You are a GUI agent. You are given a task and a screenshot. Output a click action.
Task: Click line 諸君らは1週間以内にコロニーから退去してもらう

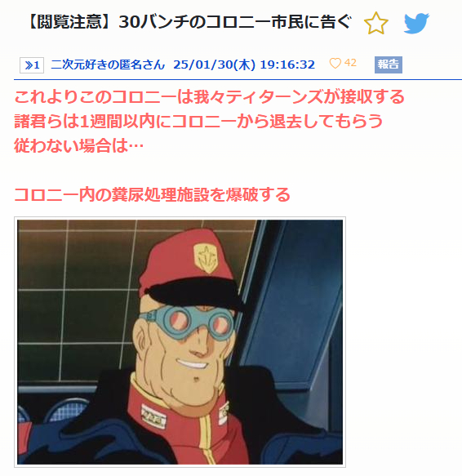point(198,122)
